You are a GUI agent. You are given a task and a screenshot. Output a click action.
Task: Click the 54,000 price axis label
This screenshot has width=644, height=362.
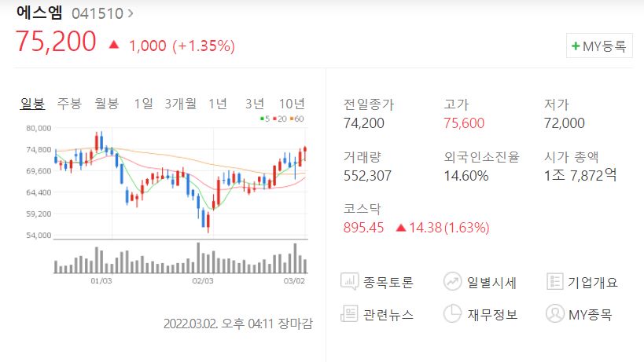[39, 236]
